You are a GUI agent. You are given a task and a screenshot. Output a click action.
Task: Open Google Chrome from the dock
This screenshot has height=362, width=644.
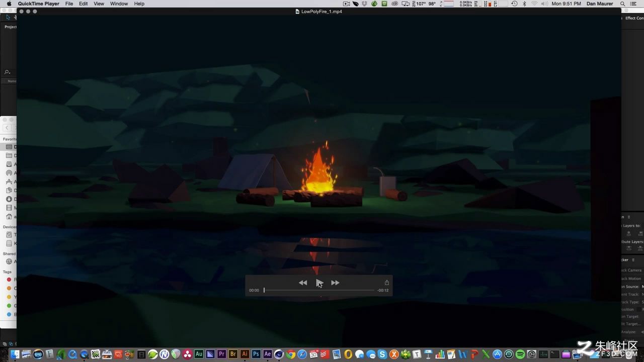pos(290,354)
